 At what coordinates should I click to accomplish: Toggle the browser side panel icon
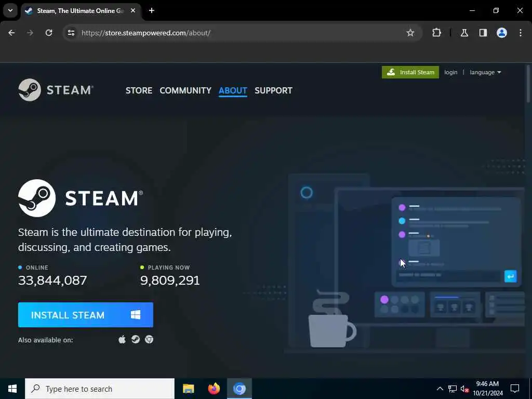pyautogui.click(x=483, y=33)
